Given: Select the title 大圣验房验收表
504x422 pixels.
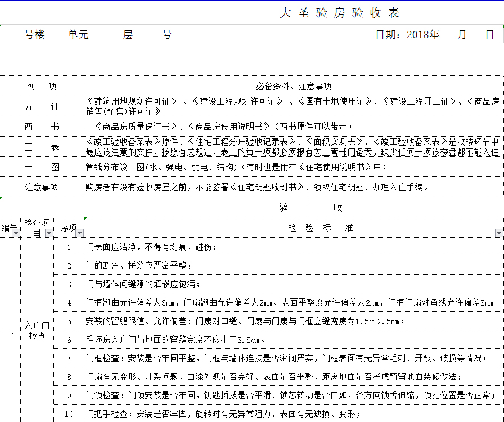Looking at the screenshot, I should (x=339, y=13).
